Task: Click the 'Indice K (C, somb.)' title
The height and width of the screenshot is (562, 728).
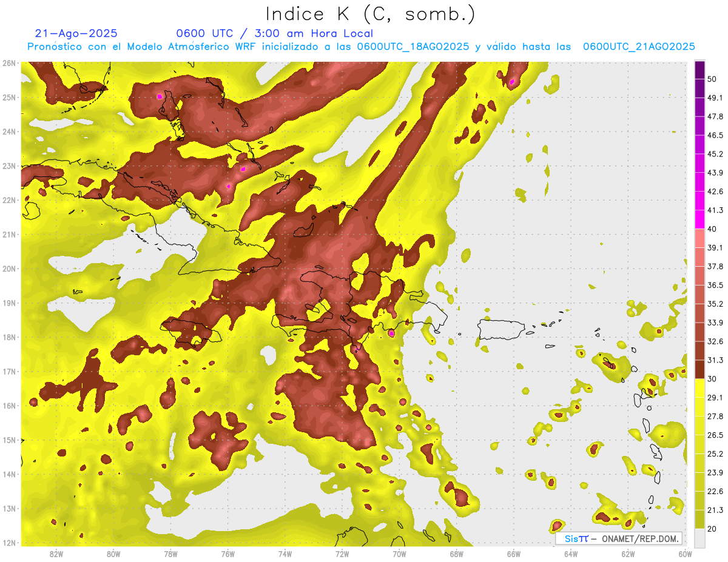Action: tap(370, 14)
